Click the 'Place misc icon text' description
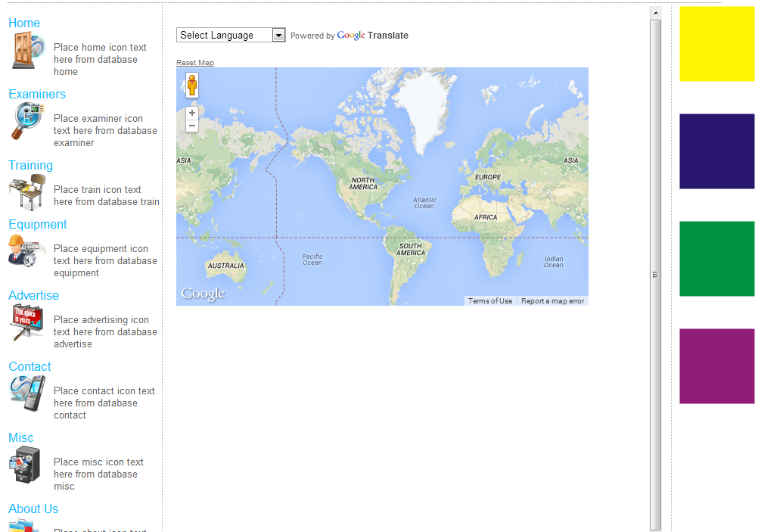758x532 pixels. pos(98,474)
